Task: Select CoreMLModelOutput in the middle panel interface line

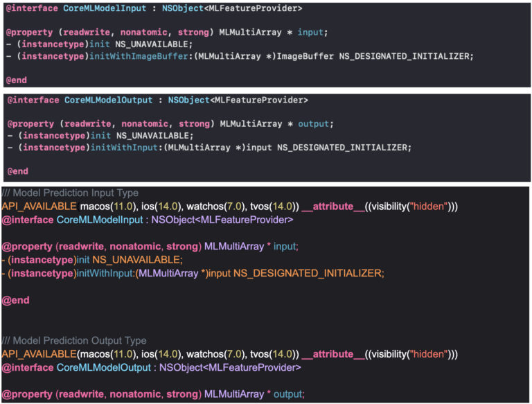Action: (108, 100)
